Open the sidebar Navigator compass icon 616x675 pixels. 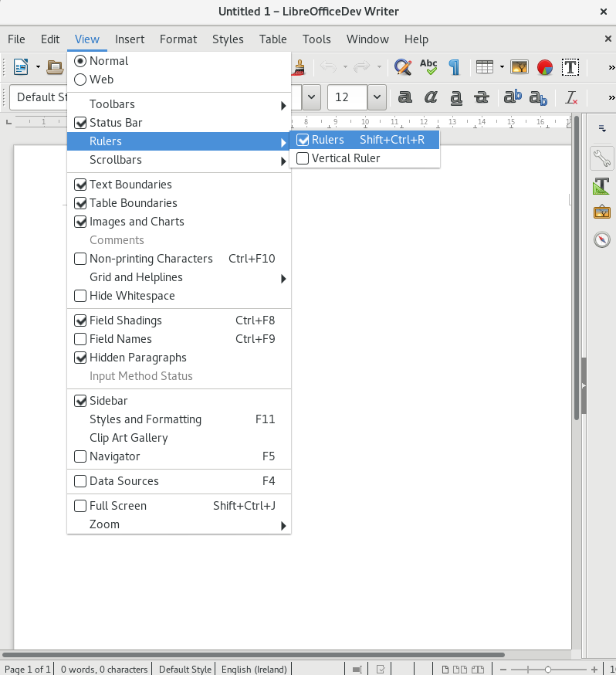click(602, 239)
